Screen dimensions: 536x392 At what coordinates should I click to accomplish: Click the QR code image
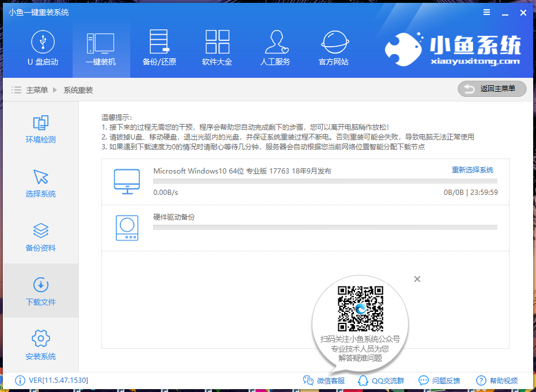coord(360,309)
